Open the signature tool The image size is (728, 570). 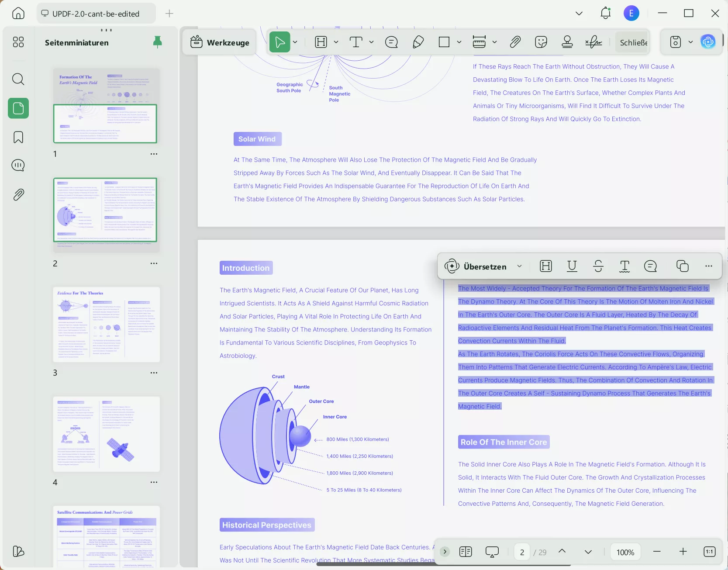(x=593, y=42)
